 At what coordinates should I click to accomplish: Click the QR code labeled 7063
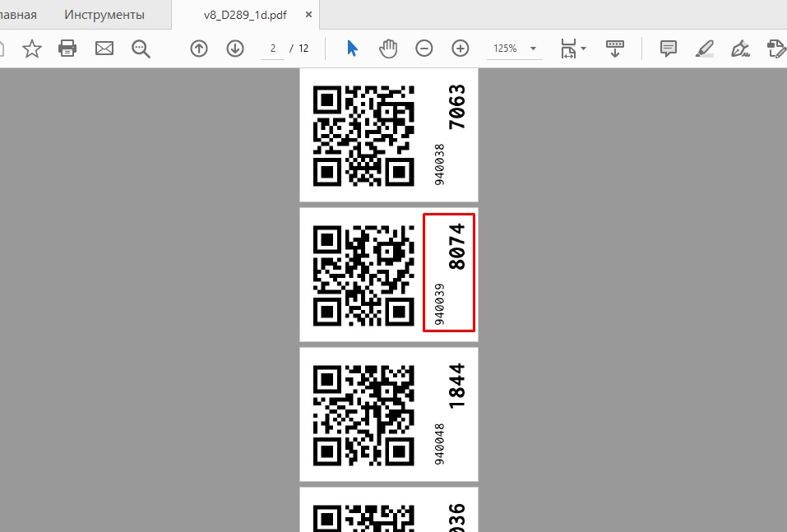point(363,136)
